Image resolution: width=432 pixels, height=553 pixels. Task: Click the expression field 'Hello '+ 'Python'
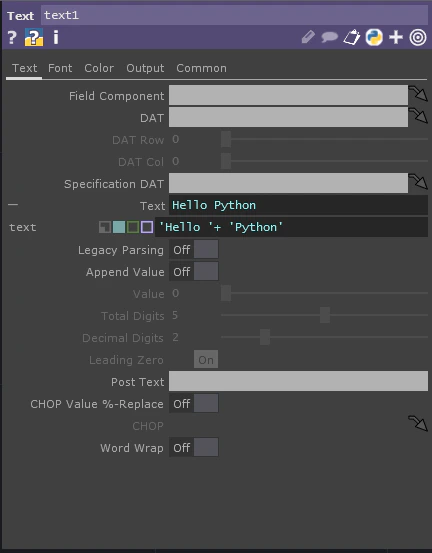[291, 227]
